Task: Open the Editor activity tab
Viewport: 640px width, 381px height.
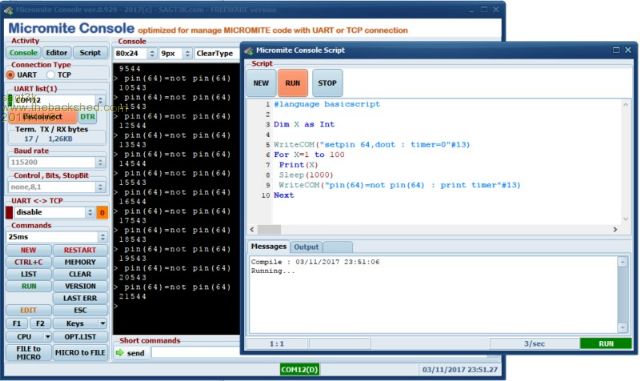Action: pyautogui.click(x=56, y=52)
